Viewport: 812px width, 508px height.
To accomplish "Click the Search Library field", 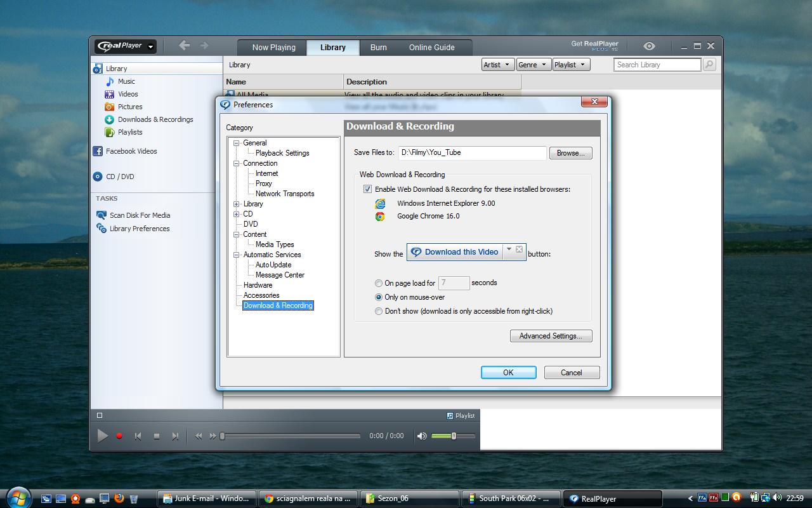I will pos(657,65).
